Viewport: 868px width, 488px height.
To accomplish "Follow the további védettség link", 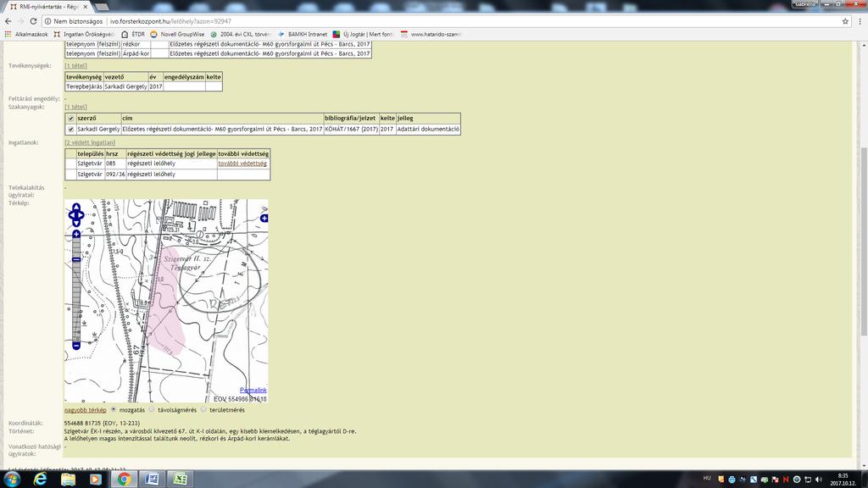I will tap(242, 164).
